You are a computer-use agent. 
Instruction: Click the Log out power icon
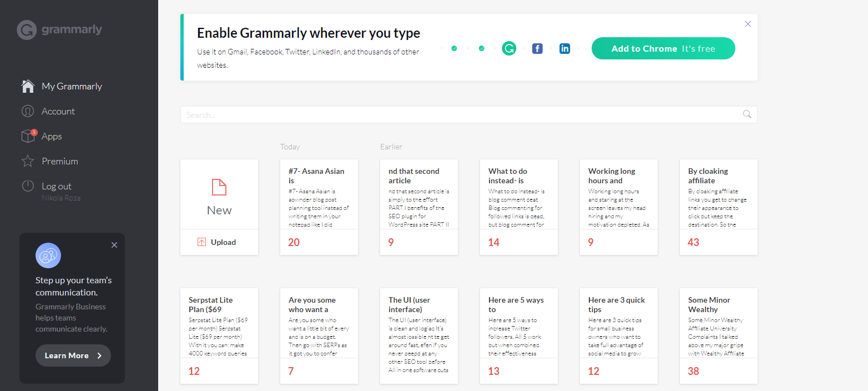tap(28, 186)
